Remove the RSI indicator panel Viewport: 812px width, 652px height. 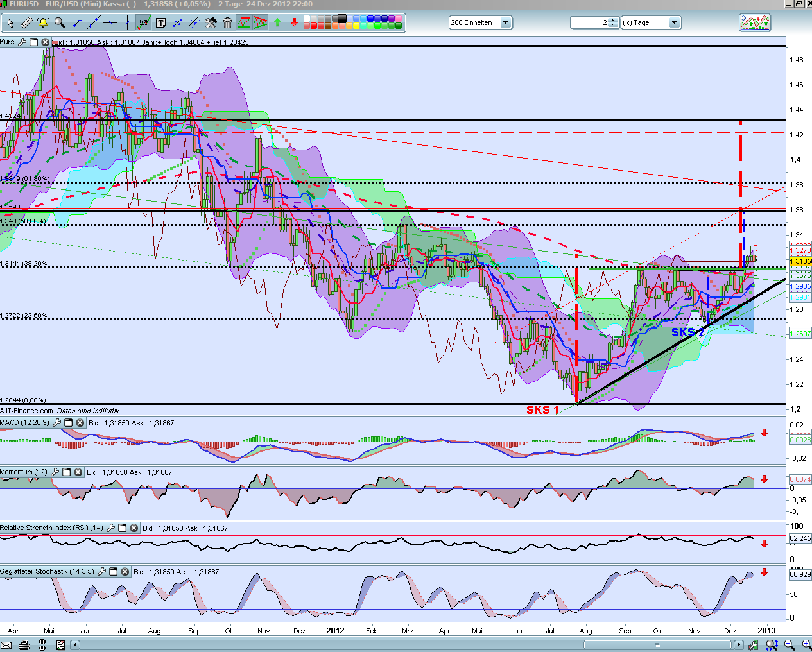pyautogui.click(x=134, y=528)
